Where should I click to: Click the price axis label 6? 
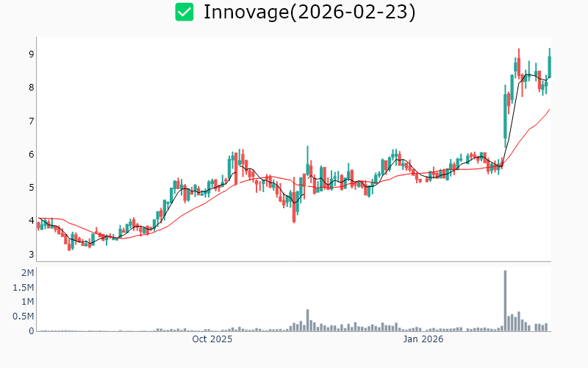[x=30, y=155]
